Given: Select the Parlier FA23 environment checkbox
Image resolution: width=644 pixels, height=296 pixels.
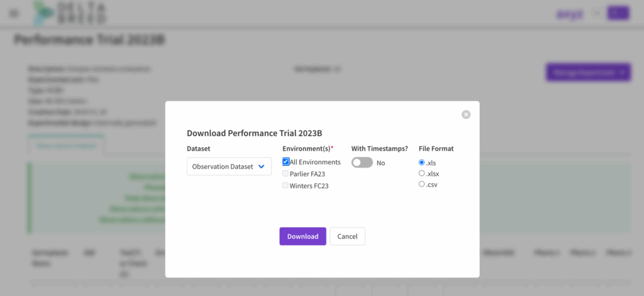Looking at the screenshot, I should [286, 174].
